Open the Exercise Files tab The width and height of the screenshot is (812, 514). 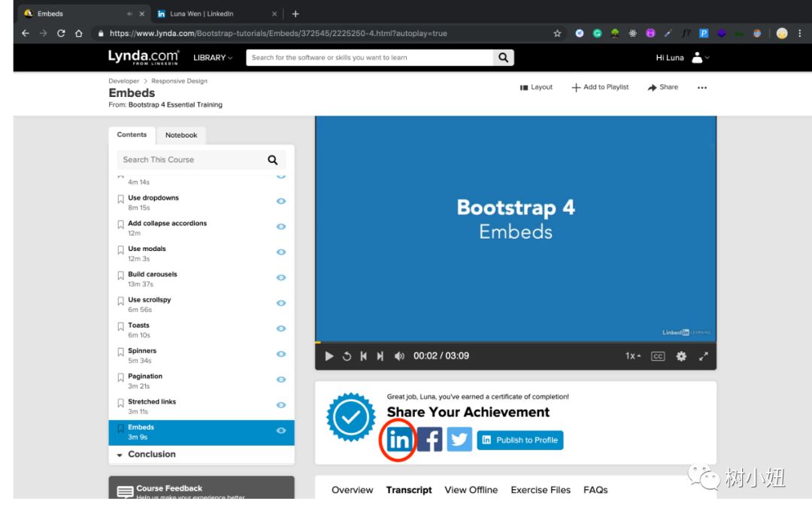pyautogui.click(x=541, y=490)
